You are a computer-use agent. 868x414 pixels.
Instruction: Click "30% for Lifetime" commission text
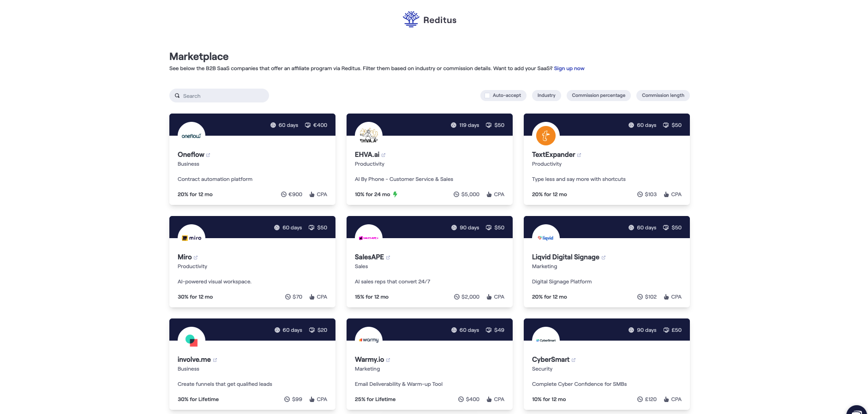(198, 399)
